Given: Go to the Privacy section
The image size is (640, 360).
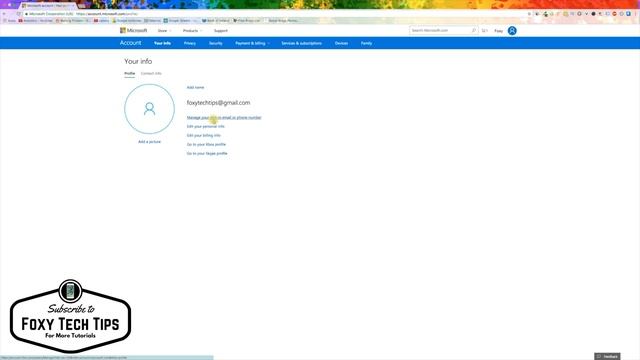Looking at the screenshot, I should point(190,43).
